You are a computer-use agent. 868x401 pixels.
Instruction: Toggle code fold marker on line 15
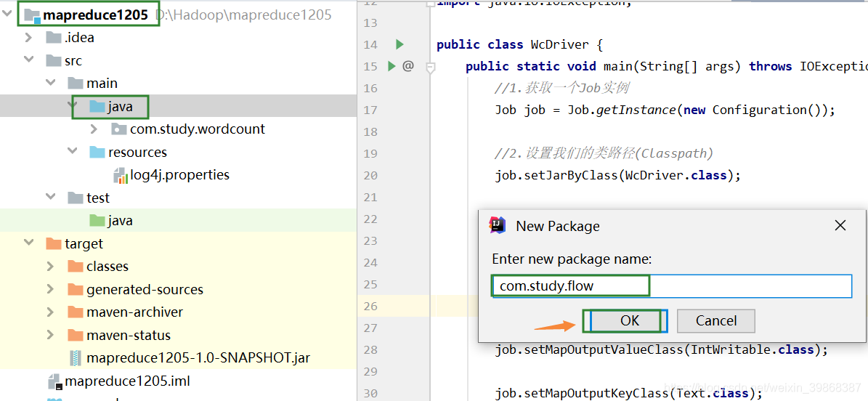point(431,67)
